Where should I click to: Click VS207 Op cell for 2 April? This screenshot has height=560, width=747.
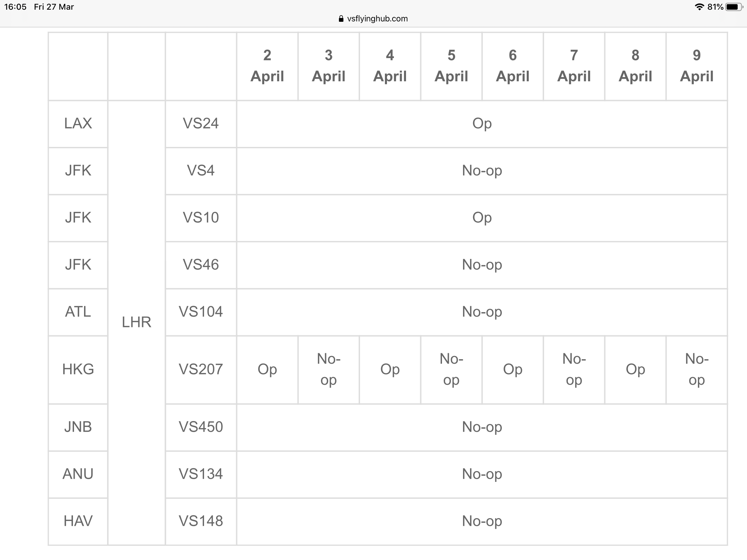(267, 370)
